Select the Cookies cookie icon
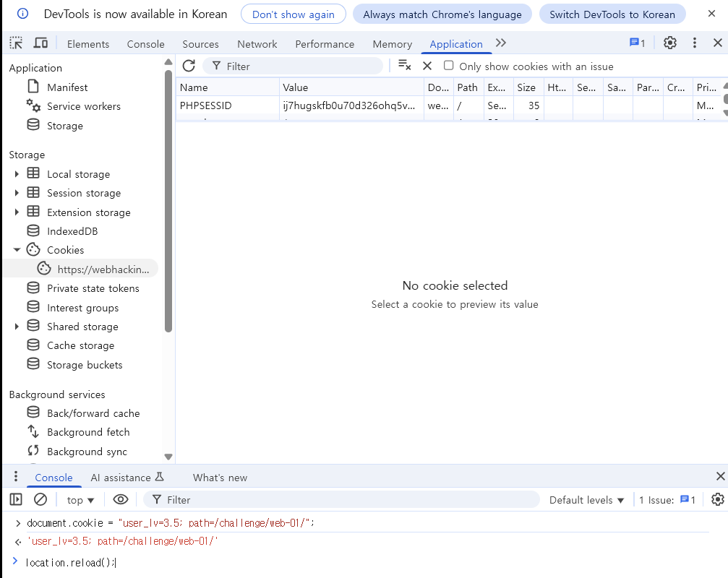Screen dimensions: 728x578 click(x=33, y=249)
